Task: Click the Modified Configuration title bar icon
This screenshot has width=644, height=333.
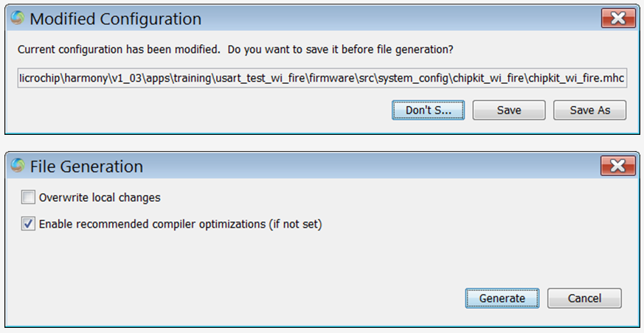Action: (x=18, y=18)
